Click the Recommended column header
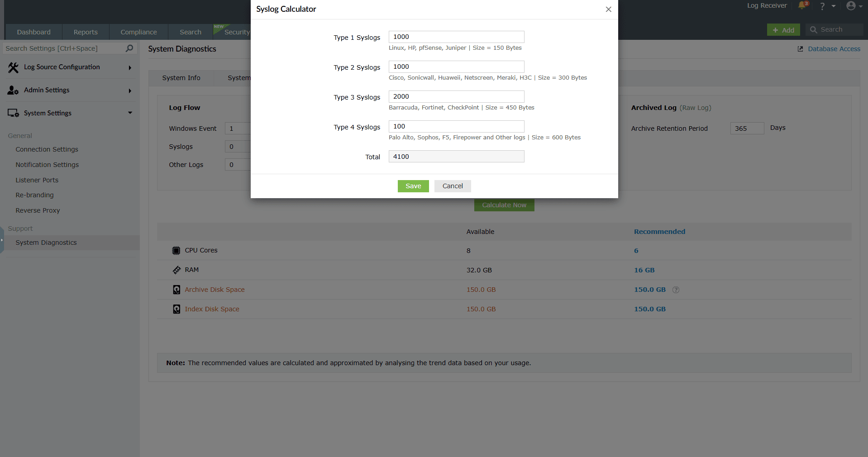This screenshot has width=868, height=457. coord(659,232)
